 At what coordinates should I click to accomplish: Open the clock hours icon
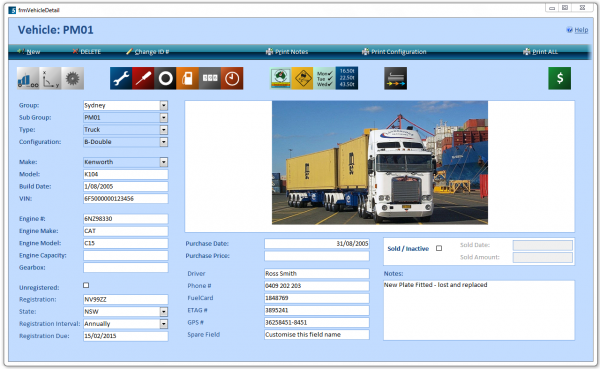click(232, 78)
